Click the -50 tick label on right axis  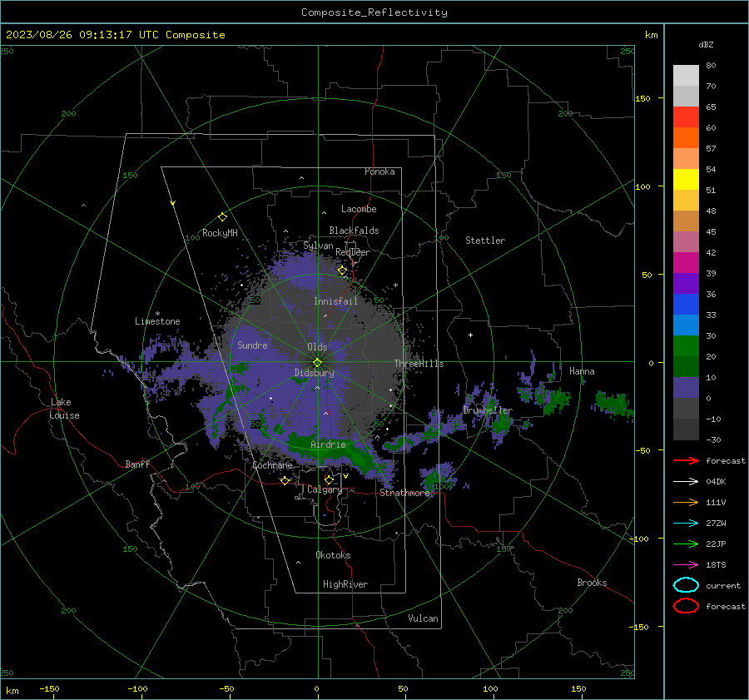(x=642, y=450)
